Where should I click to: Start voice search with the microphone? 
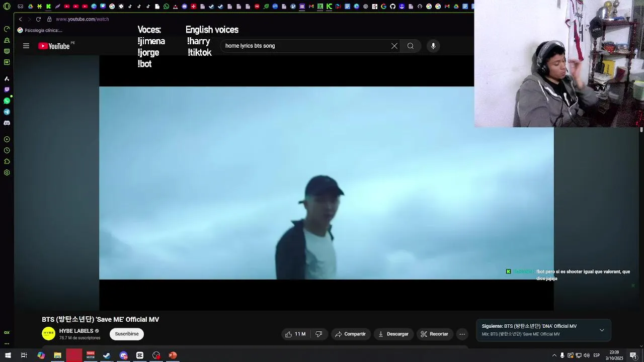pos(433,46)
